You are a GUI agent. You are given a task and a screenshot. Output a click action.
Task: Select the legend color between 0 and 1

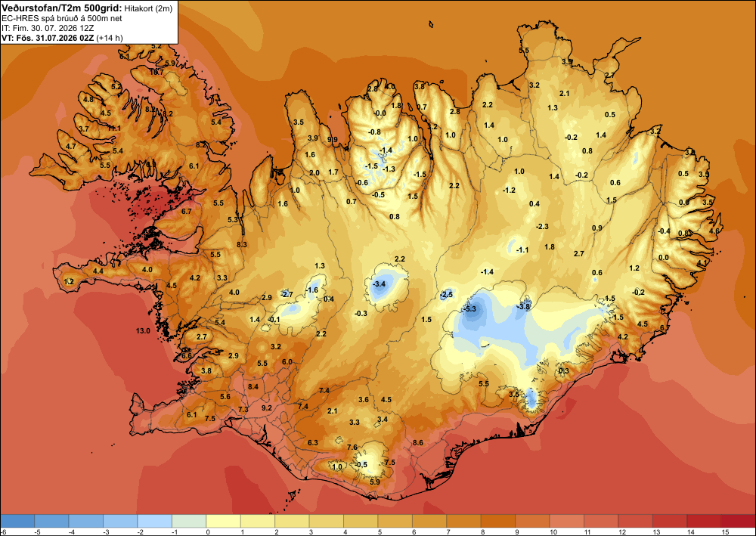click(x=223, y=521)
